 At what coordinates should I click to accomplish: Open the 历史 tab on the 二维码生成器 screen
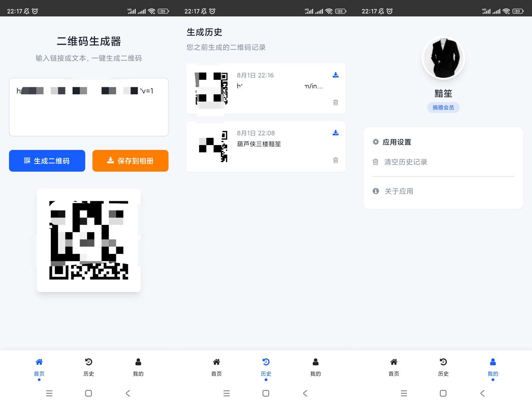pyautogui.click(x=89, y=367)
